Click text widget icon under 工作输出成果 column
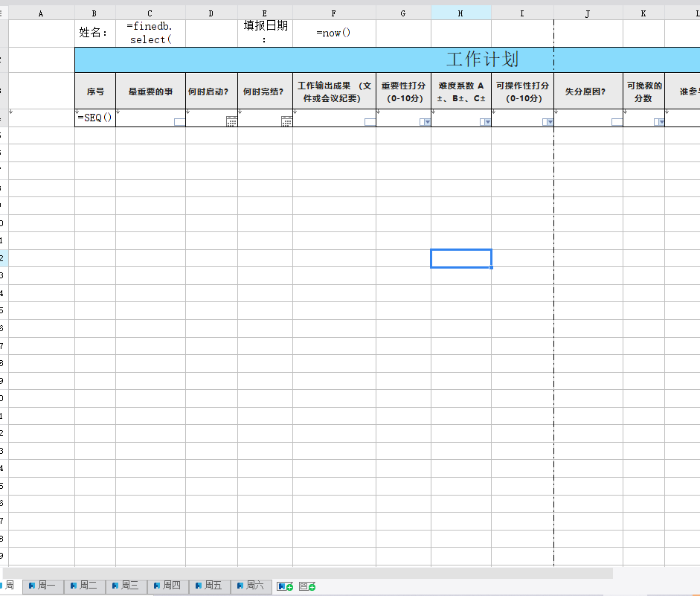 [x=370, y=122]
